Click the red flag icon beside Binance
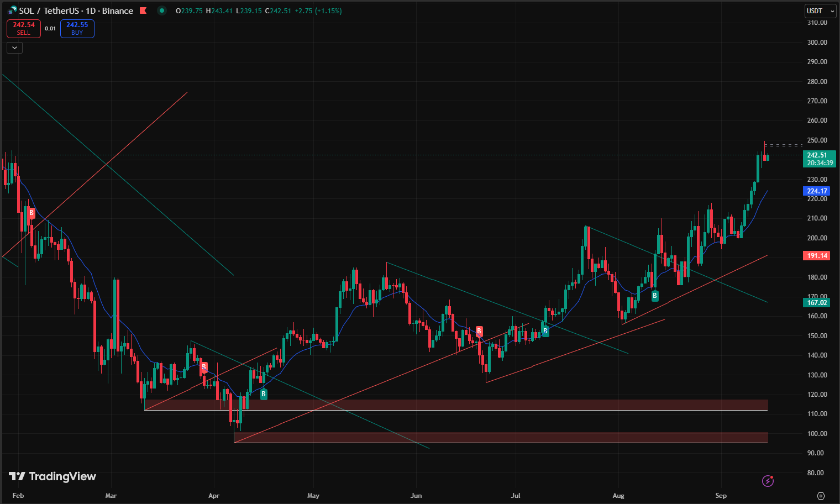Viewport: 840px width, 504px height. [x=143, y=11]
